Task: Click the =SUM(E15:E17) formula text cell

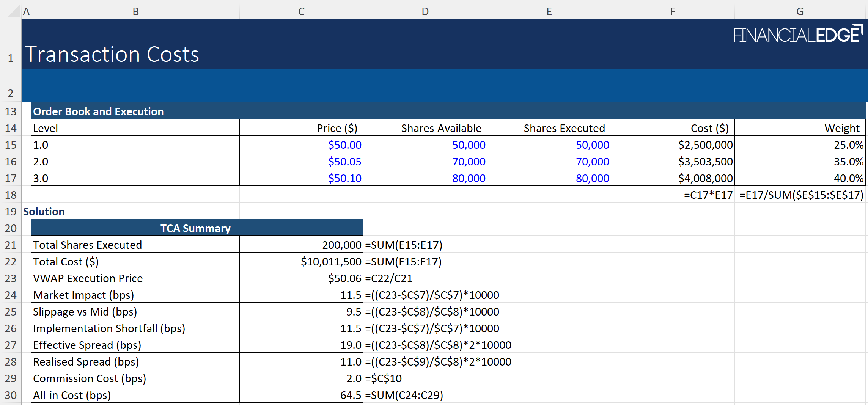Action: pos(404,245)
